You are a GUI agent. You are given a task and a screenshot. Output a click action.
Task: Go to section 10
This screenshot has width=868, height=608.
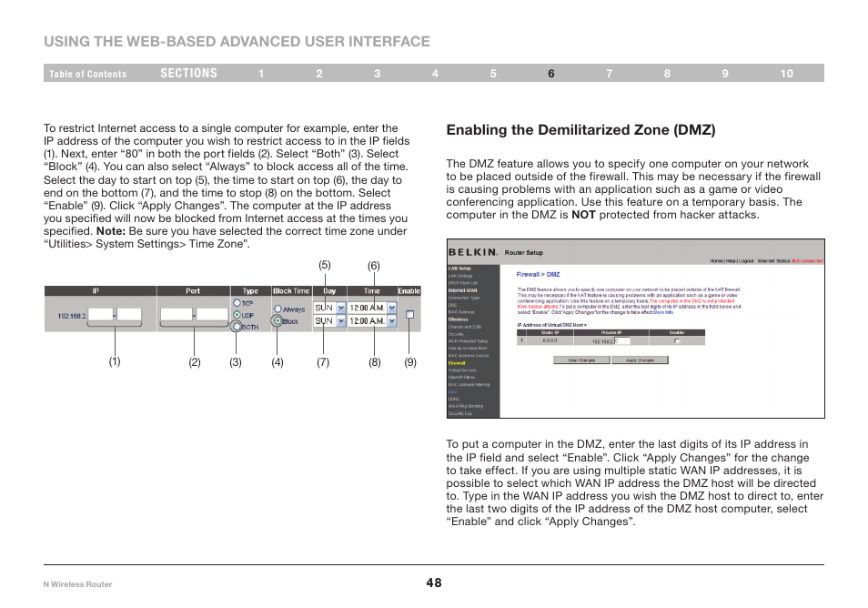click(x=787, y=74)
